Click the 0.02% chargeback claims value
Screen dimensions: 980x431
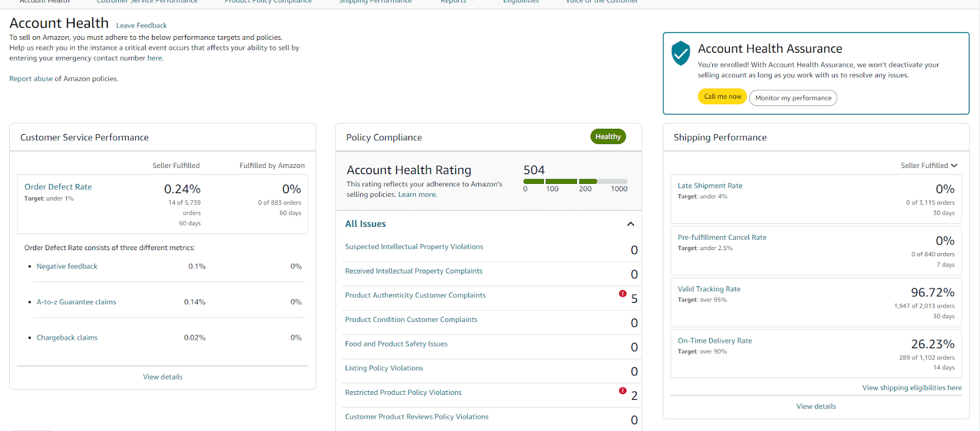[195, 337]
